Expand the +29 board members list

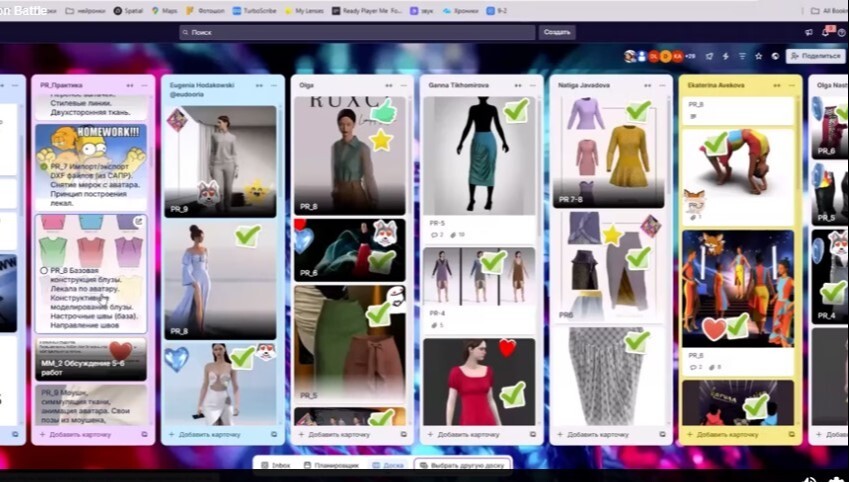[x=690, y=56]
